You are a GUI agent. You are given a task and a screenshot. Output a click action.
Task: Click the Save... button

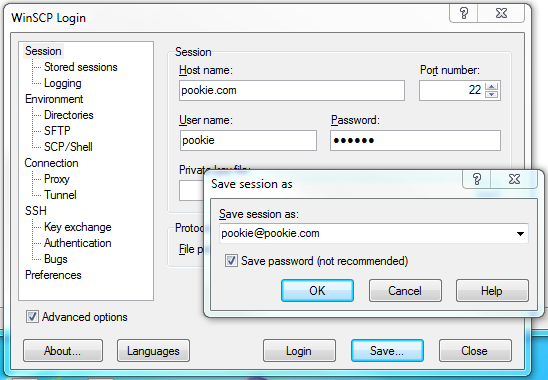(387, 350)
